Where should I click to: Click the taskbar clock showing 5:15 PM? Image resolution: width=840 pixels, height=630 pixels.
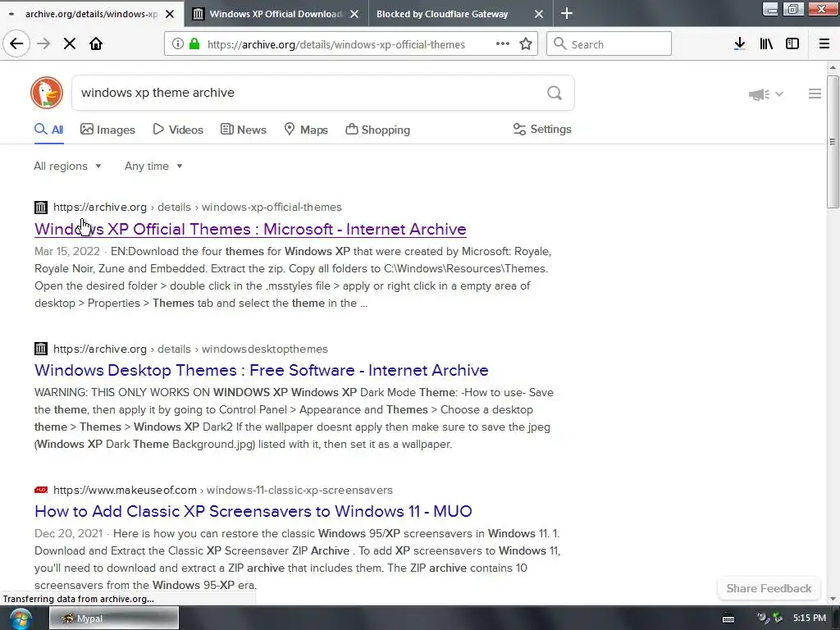[810, 619]
